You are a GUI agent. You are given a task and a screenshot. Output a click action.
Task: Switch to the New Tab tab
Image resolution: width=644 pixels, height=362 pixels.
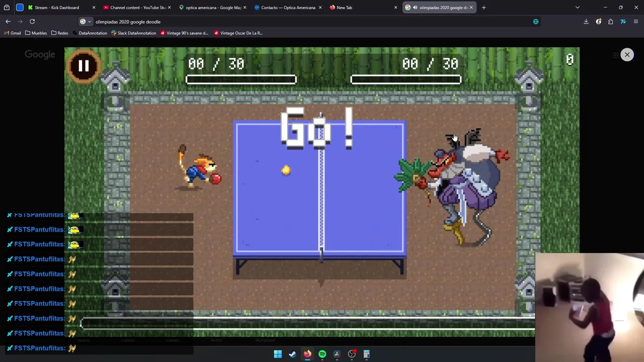(362, 8)
